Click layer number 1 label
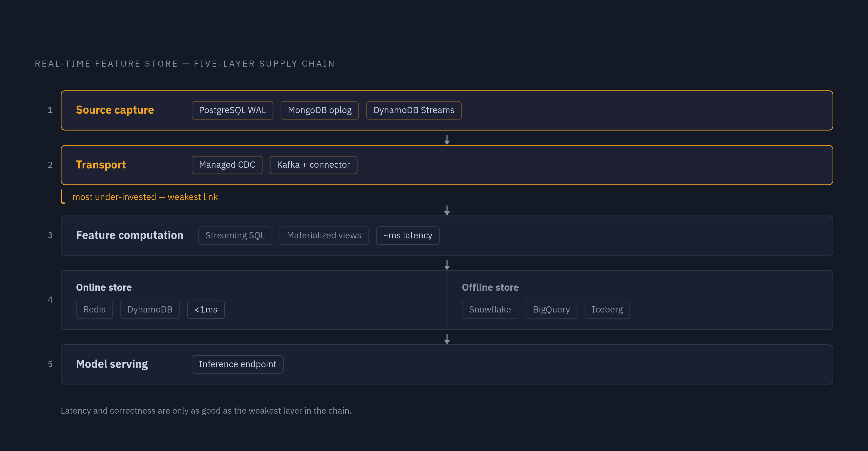The image size is (868, 451). point(50,110)
